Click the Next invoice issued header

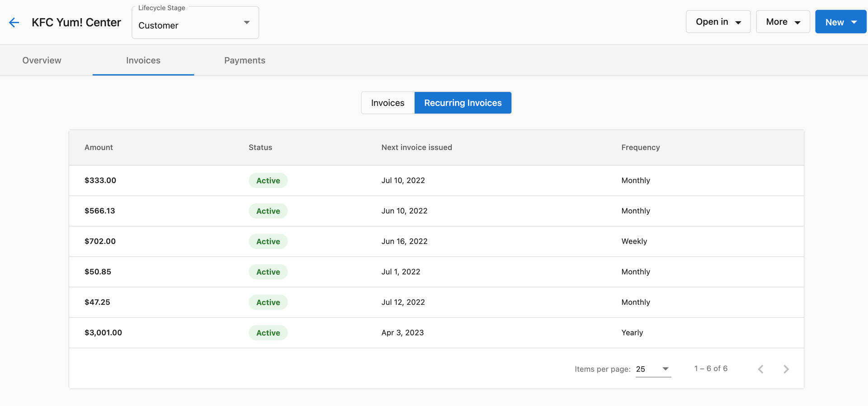click(x=416, y=147)
